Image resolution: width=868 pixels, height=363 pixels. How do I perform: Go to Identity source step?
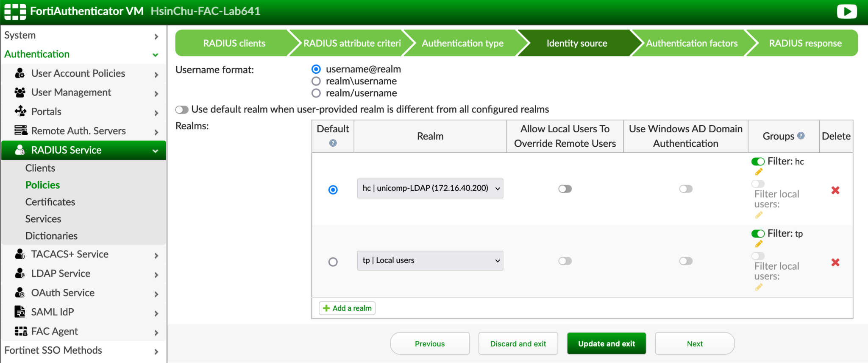pyautogui.click(x=577, y=43)
